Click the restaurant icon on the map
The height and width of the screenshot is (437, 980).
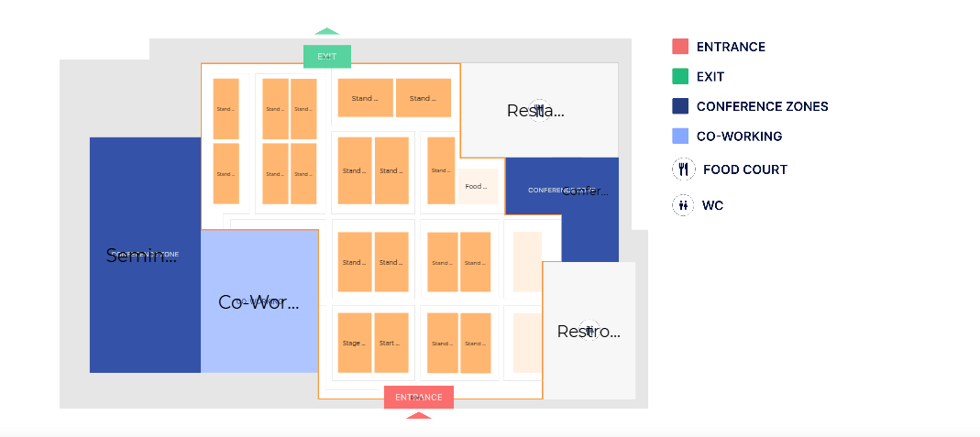click(x=539, y=111)
